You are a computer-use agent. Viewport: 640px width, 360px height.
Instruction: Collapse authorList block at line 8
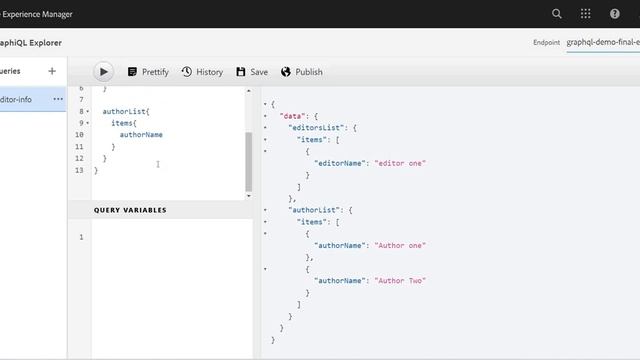coord(88,111)
